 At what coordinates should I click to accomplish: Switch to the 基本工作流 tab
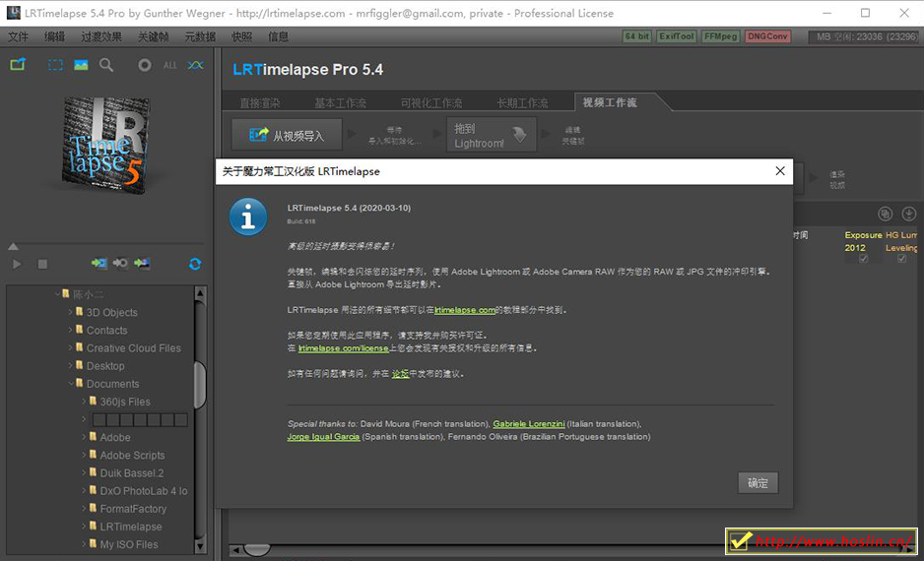[340, 103]
